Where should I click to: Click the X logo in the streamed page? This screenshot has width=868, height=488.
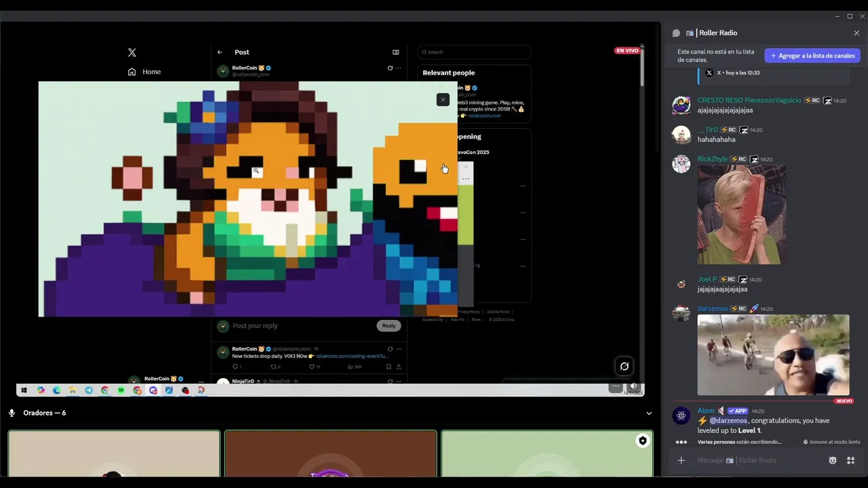tap(132, 52)
